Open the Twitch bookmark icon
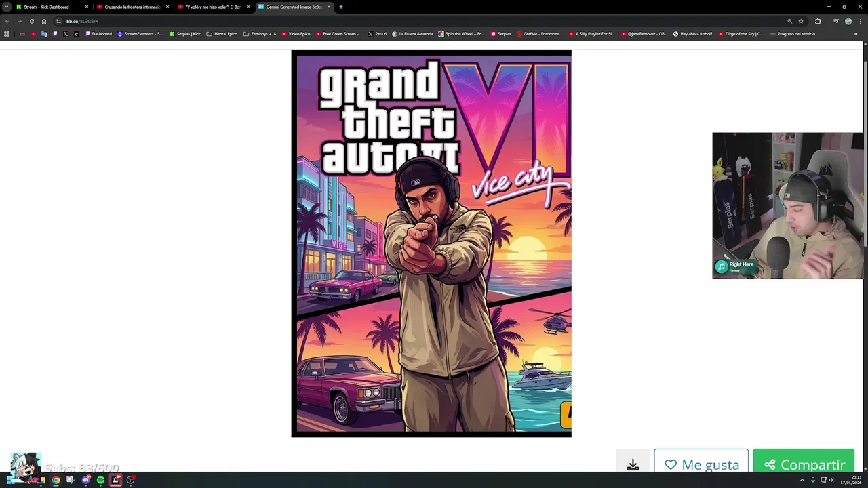This screenshot has height=488, width=868. click(x=55, y=33)
